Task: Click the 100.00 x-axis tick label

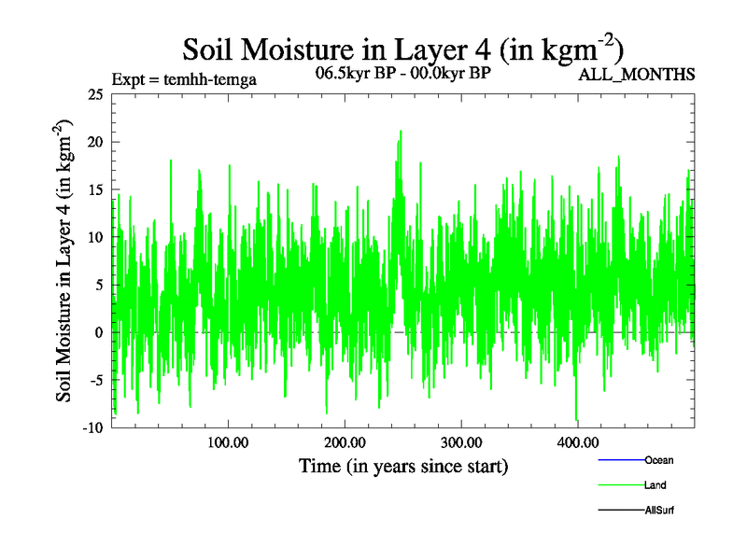Action: 228,442
